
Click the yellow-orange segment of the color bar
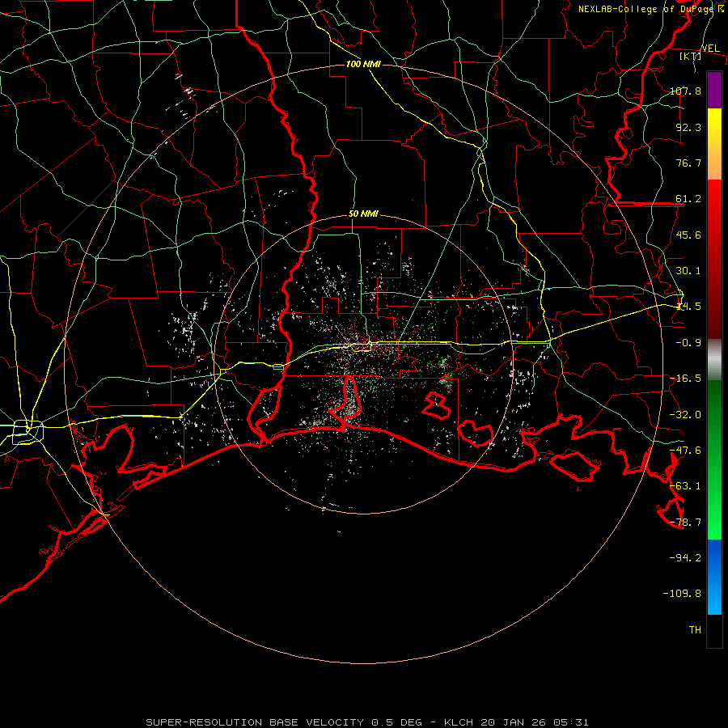(714, 144)
